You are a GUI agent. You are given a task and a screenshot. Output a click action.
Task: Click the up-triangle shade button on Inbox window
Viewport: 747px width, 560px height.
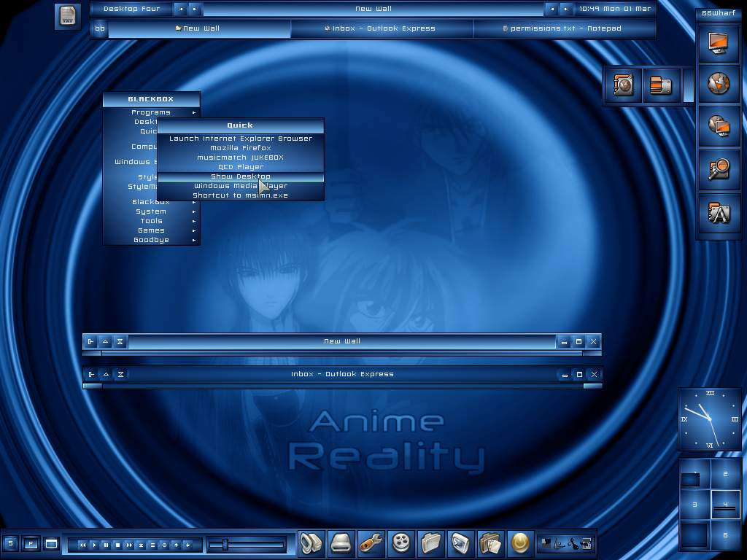point(106,374)
